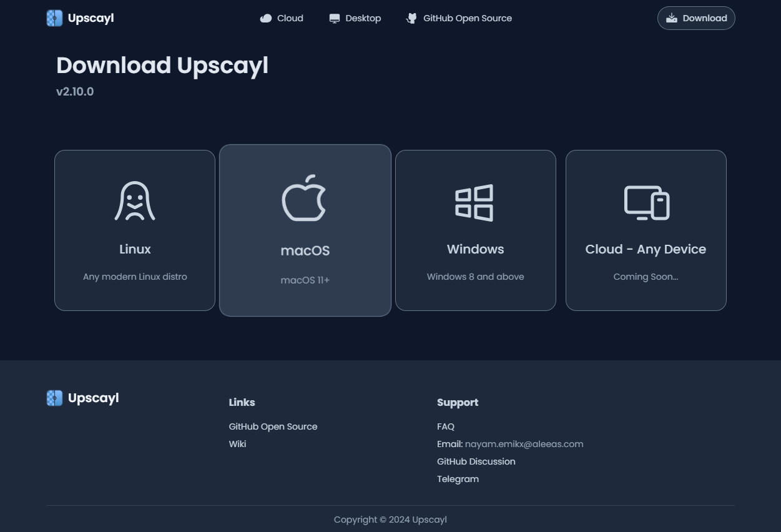Click 'Any modern Linux distro' text

coord(135,277)
